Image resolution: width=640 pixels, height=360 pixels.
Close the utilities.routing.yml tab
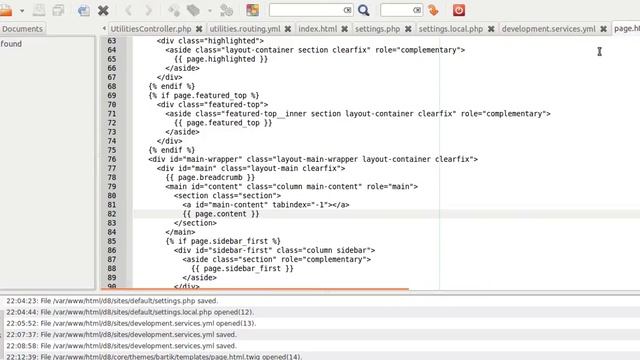coord(288,29)
